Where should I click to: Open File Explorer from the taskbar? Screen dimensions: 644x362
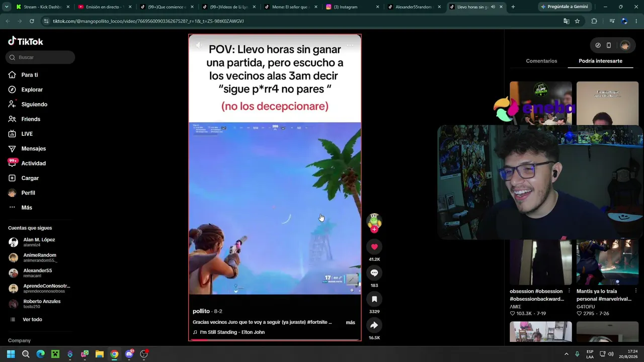tap(100, 354)
